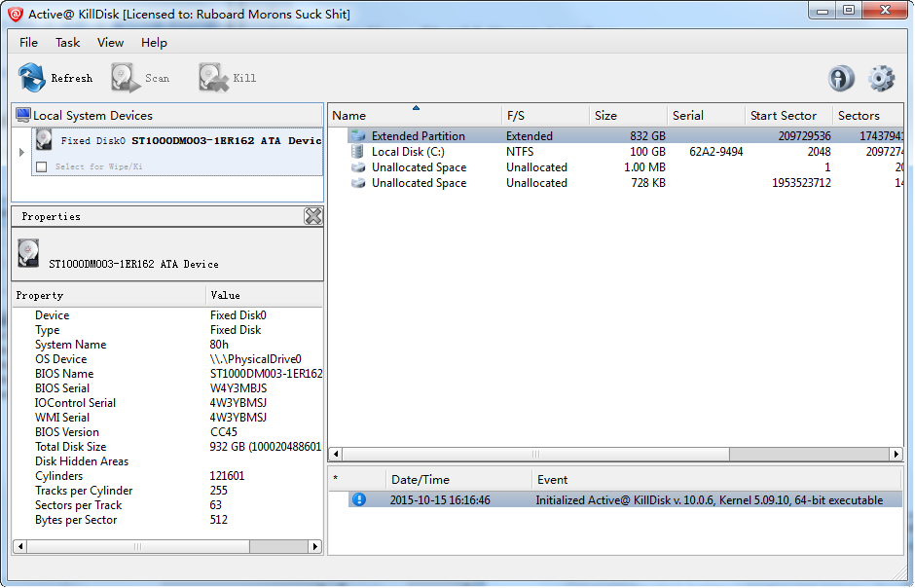Select the Extended Partition row
The height and width of the screenshot is (588, 915).
click(x=418, y=136)
